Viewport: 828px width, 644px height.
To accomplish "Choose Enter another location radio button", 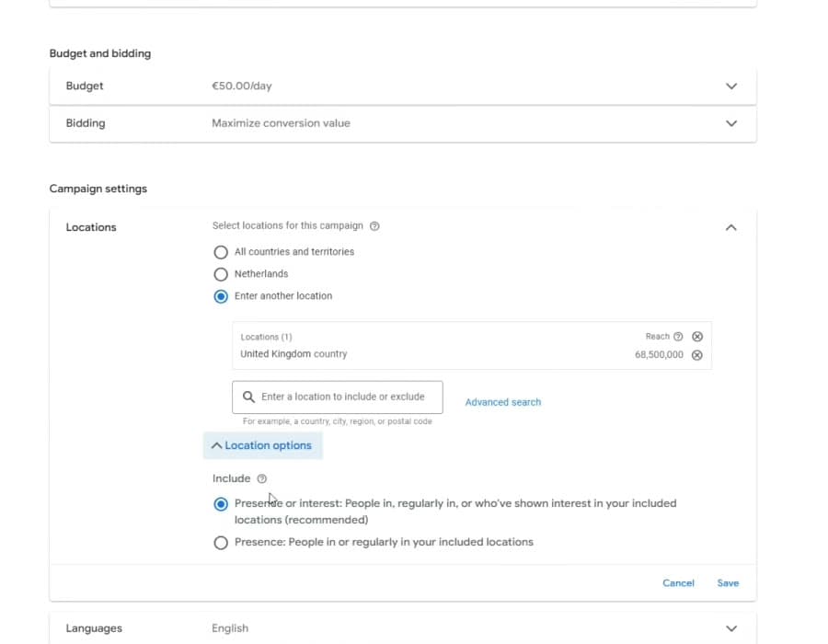I will [221, 296].
